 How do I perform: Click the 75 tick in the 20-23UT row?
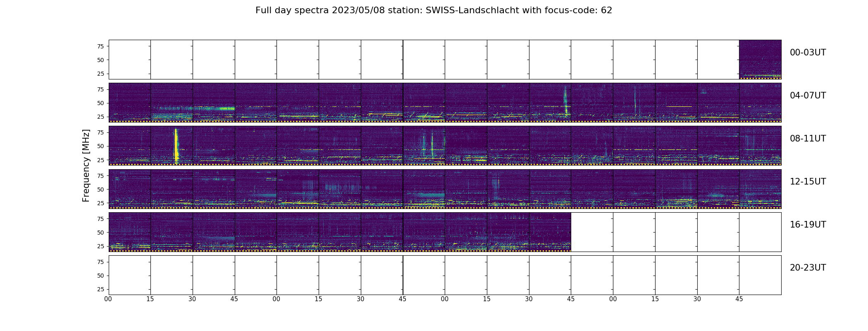(100, 262)
